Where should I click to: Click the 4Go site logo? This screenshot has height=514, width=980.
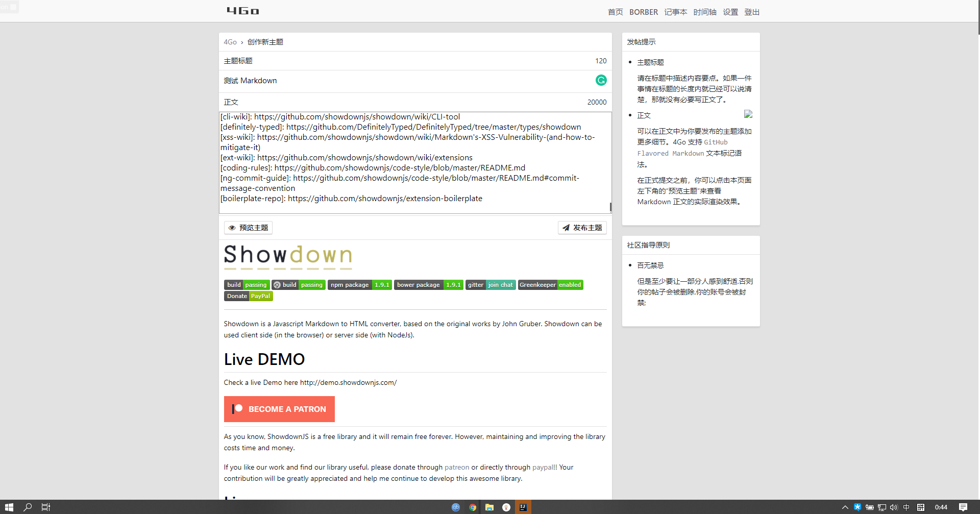[x=243, y=11]
